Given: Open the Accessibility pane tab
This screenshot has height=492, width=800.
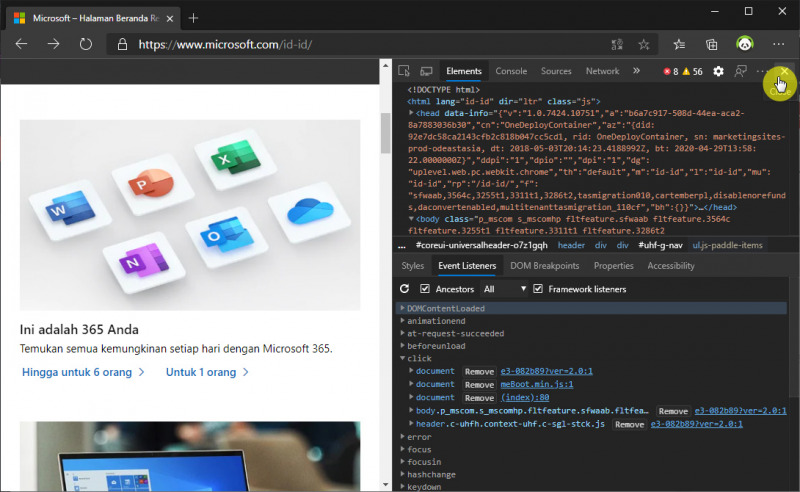Looking at the screenshot, I should (x=671, y=266).
